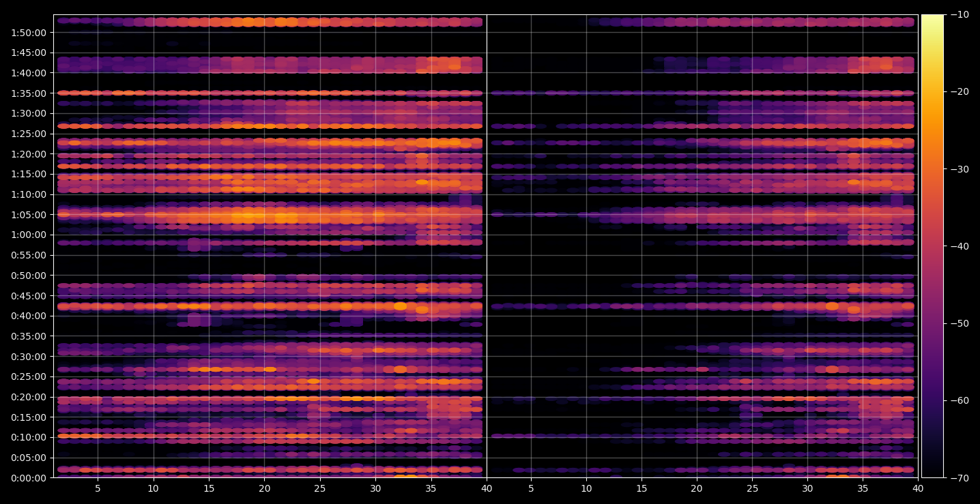
Task: Click the 0:55:00 y-axis tick label
Action: [29, 255]
